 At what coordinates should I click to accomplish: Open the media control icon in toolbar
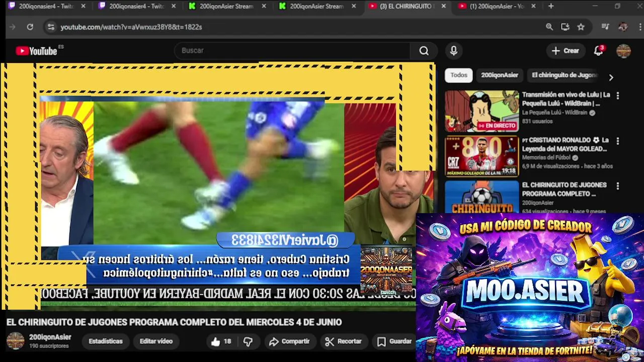click(606, 27)
